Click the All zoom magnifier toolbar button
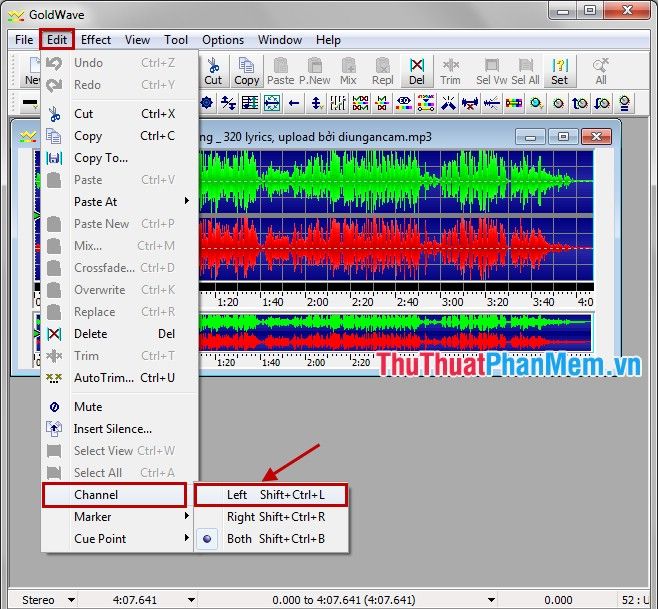The height and width of the screenshot is (609, 658). pos(601,71)
